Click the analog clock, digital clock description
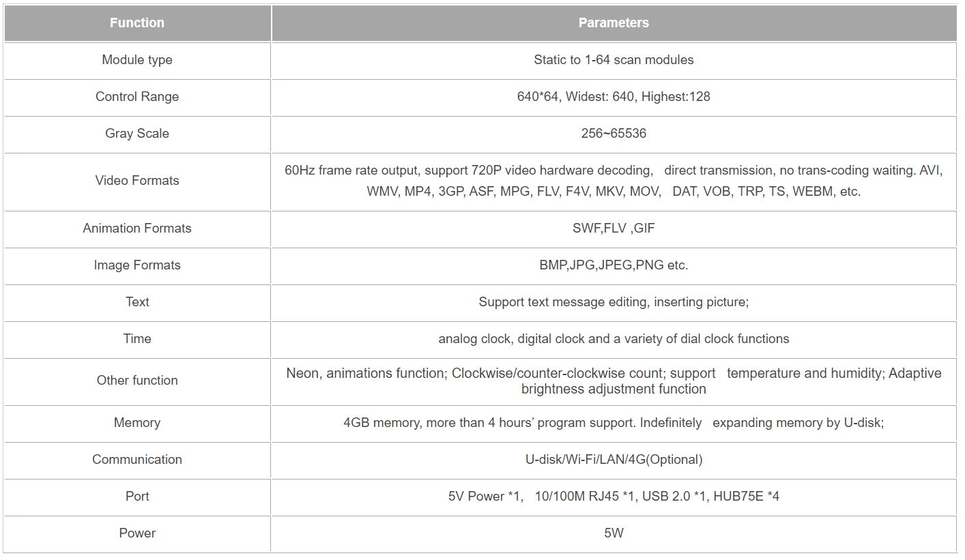 tap(614, 339)
